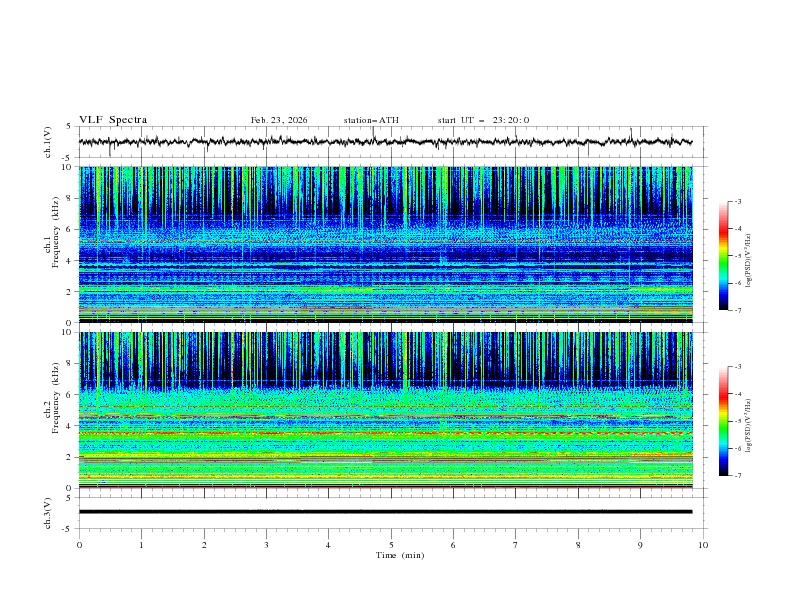The width and height of the screenshot is (792, 612).
Task: Click the "-7" tick on ch.1 color bar
Action: point(737,310)
